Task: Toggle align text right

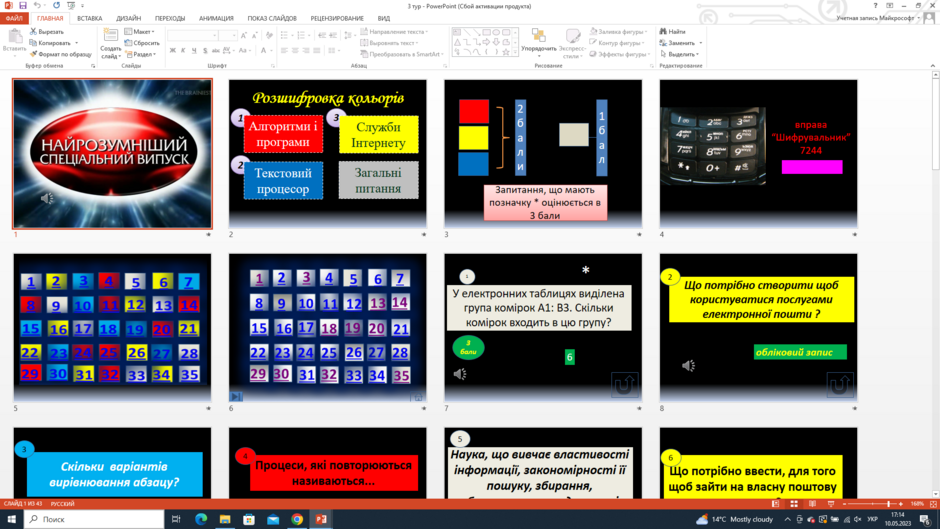Action: [306, 51]
